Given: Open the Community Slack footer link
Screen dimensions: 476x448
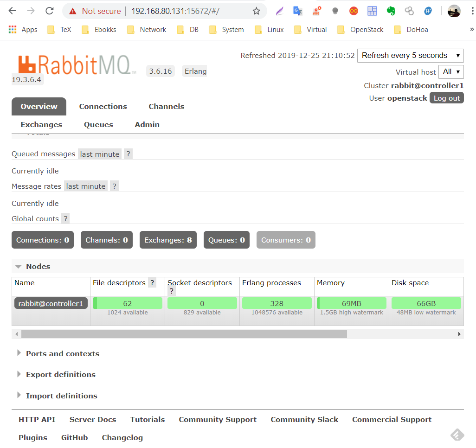Looking at the screenshot, I should point(304,419).
